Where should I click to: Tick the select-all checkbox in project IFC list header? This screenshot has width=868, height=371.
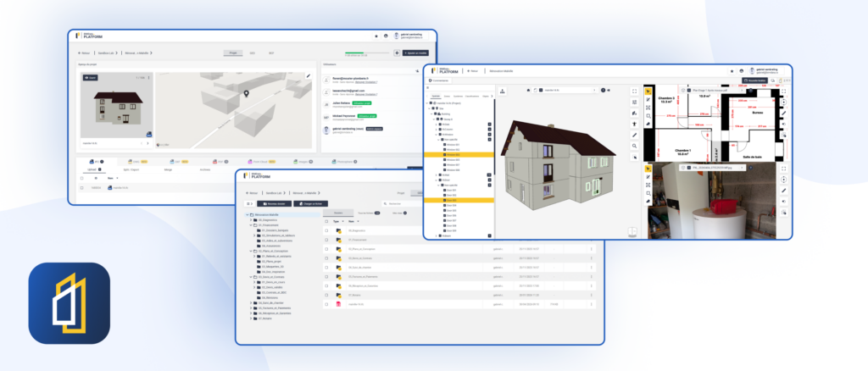coord(82,178)
